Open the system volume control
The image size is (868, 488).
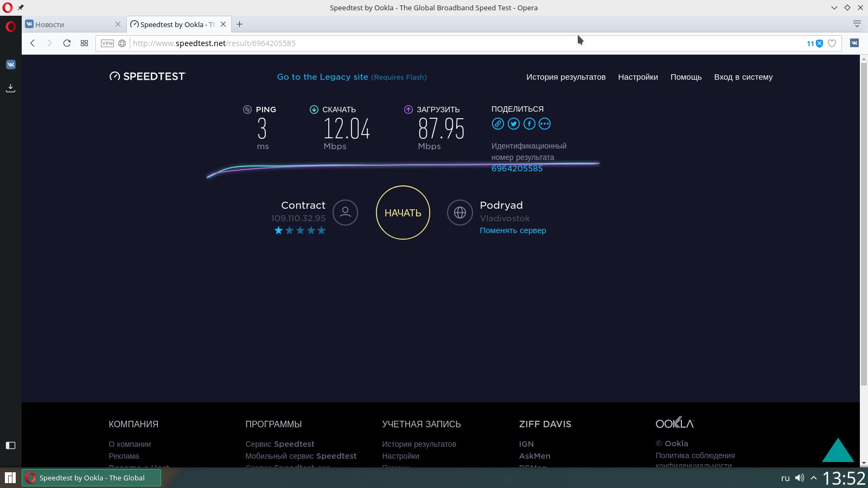(x=800, y=478)
